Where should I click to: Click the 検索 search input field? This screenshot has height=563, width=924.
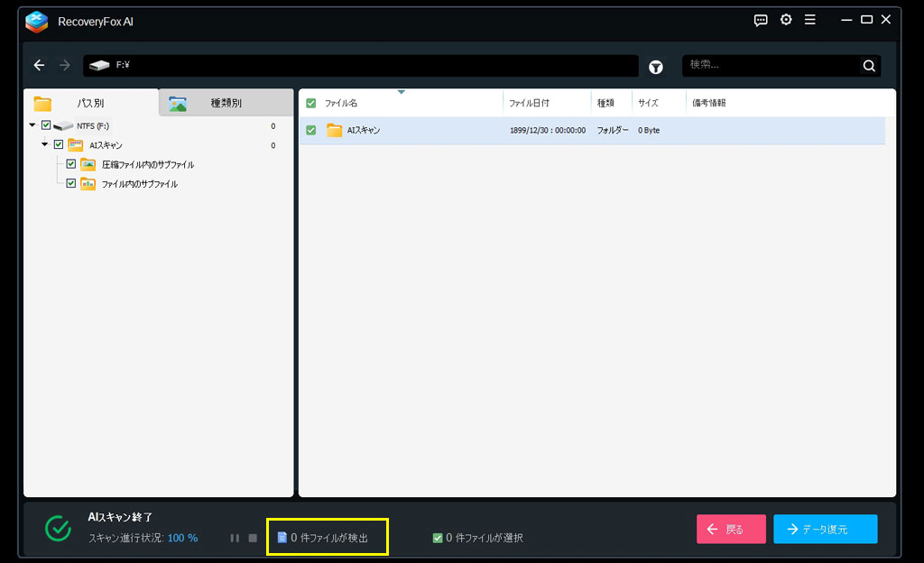tap(772, 65)
